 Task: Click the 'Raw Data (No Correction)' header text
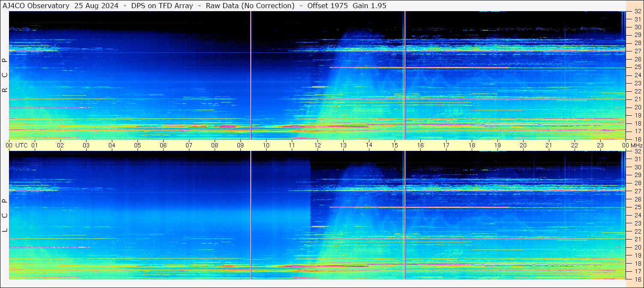250,6
